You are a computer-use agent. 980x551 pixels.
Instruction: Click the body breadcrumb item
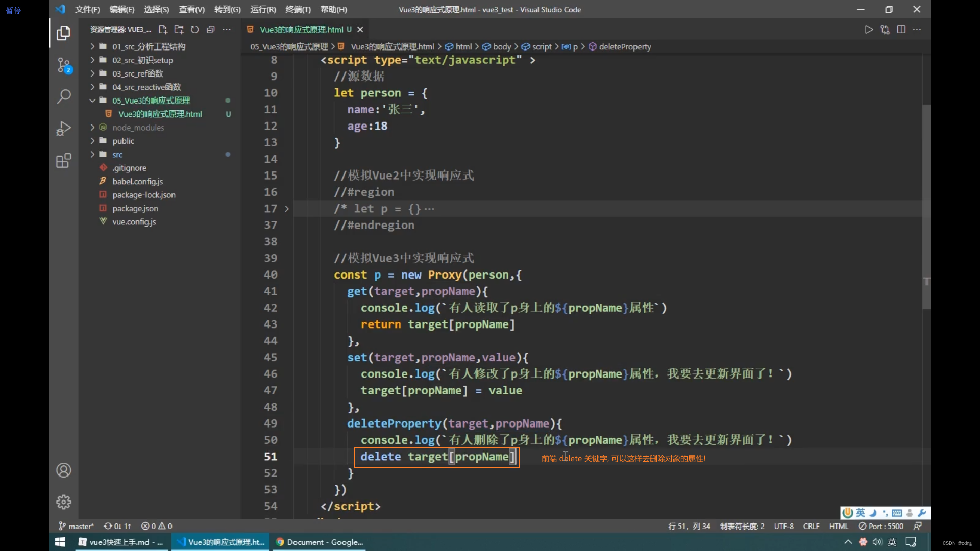coord(497,46)
